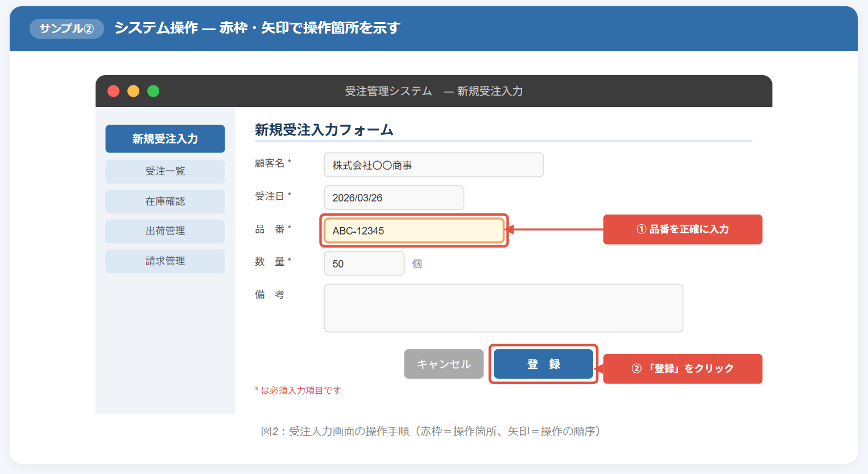
Task: Click inside the 備考 text area
Action: [x=503, y=308]
